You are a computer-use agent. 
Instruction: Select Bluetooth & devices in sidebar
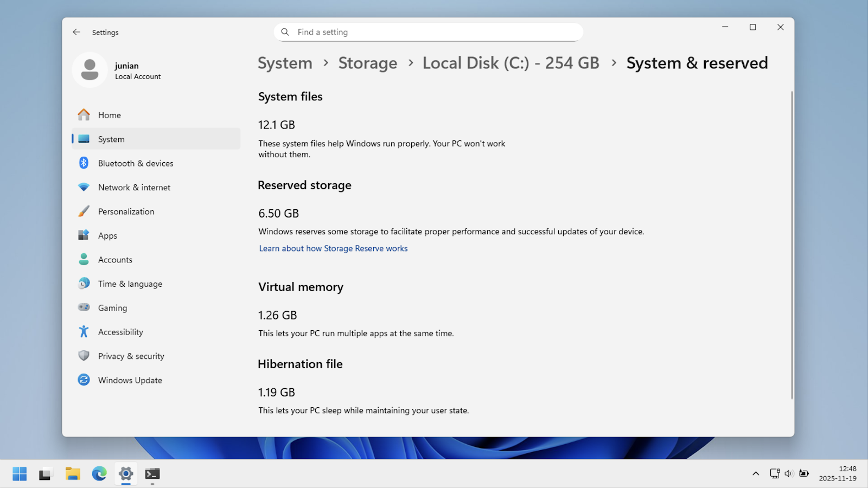coord(156,163)
